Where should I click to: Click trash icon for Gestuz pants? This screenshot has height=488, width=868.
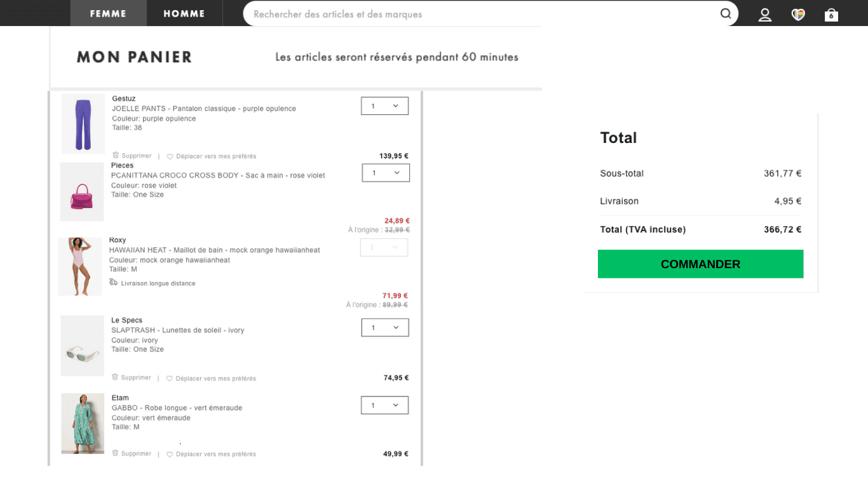click(x=116, y=155)
